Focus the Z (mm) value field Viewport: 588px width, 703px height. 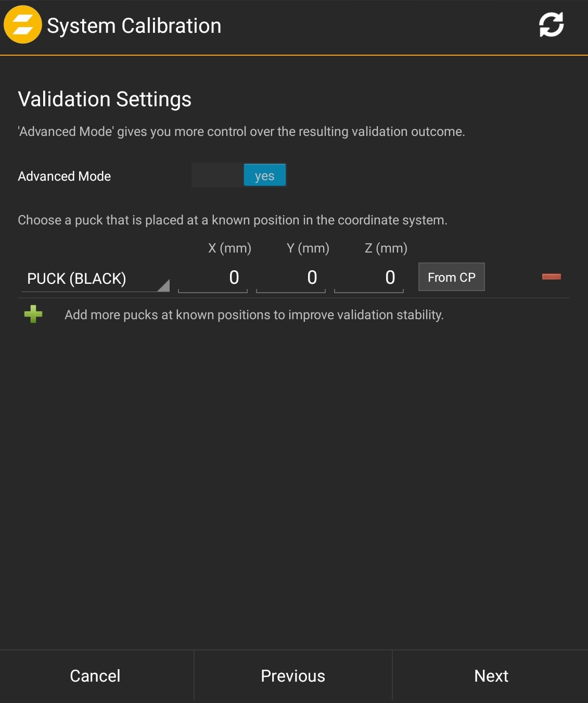point(369,278)
